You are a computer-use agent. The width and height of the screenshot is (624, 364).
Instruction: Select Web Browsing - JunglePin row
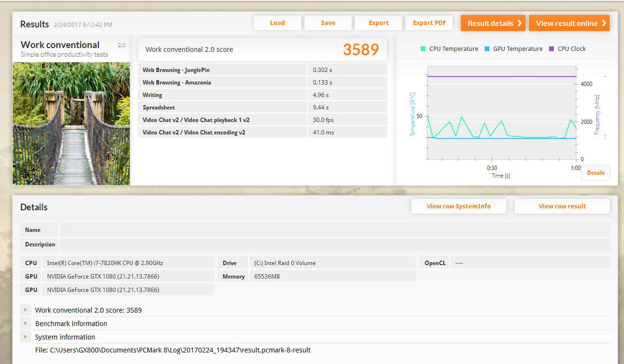click(x=262, y=70)
